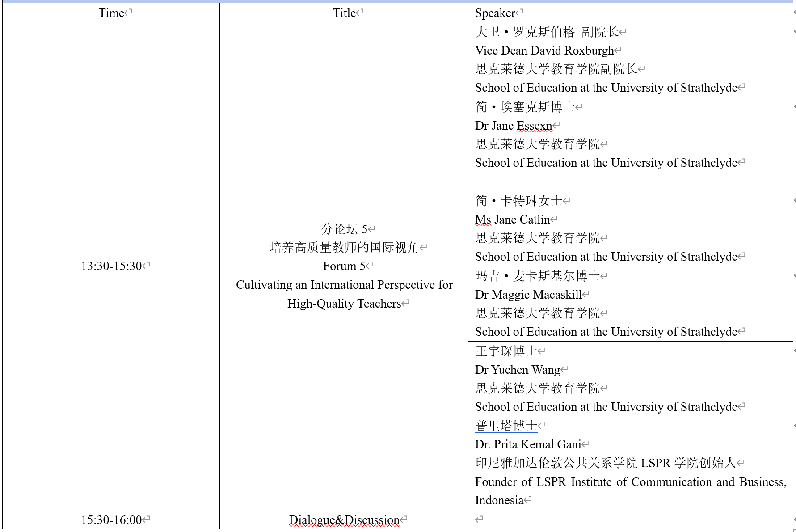Click the underlined 普里塔博士 text
This screenshot has height=532, width=796.
[506, 426]
